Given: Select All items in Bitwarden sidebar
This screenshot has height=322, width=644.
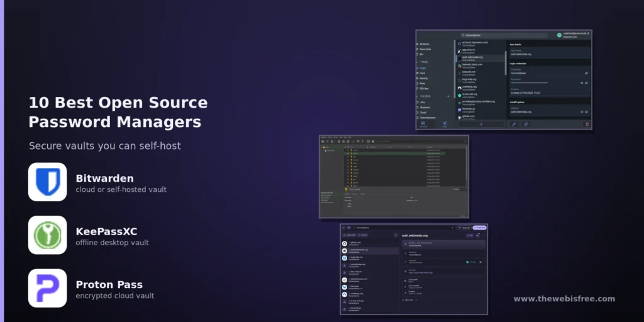Looking at the screenshot, I should 423,44.
